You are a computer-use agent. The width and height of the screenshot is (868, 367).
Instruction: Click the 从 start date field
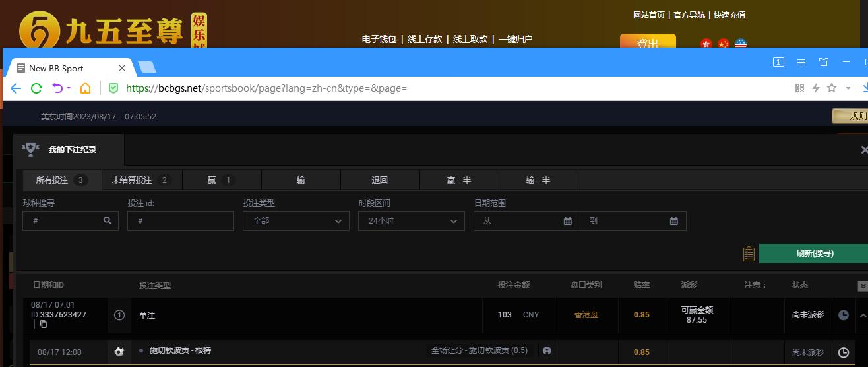pyautogui.click(x=527, y=221)
